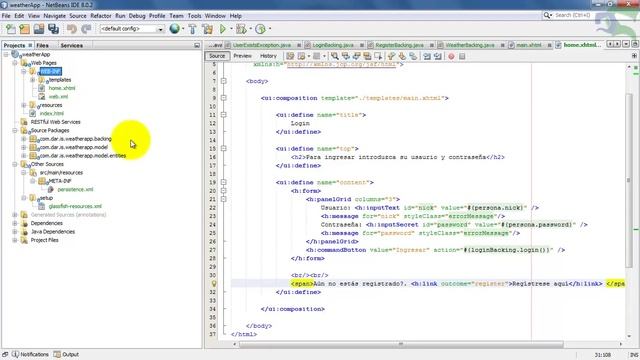Click the globe browser icon
Image resolution: width=640 pixels, height=360 pixels.
[x=174, y=29]
